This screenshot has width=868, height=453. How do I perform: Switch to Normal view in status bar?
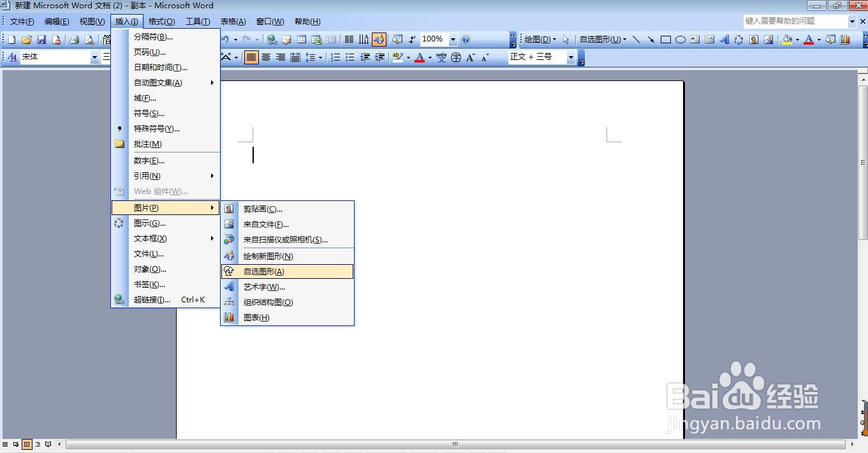[x=6, y=444]
